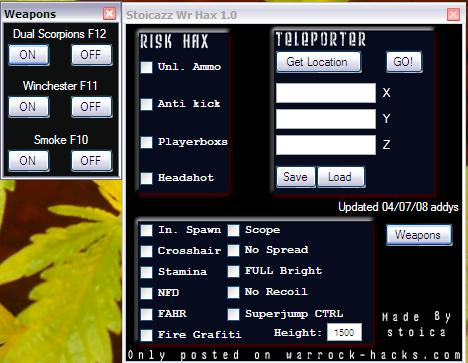Viewport: 468px width, 363px height.
Task: Close the Weapons window
Action: pos(109,14)
